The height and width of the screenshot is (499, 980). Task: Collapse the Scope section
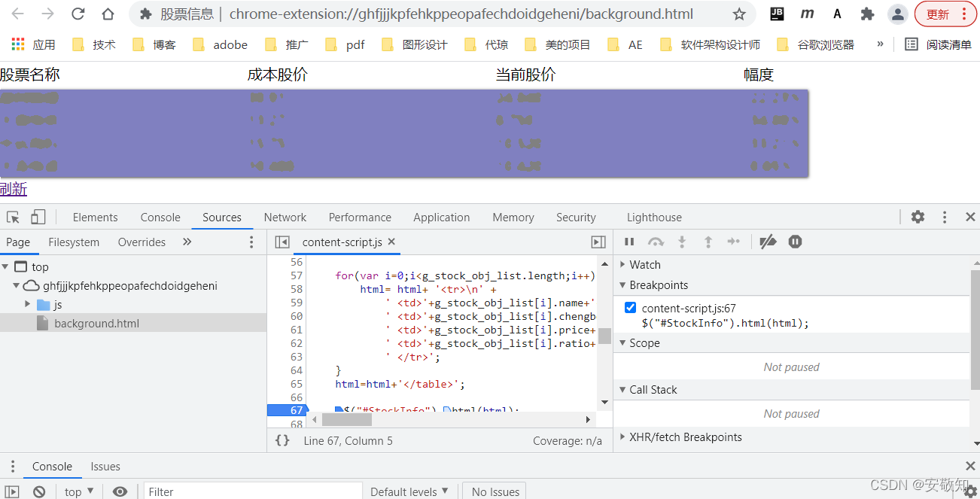pyautogui.click(x=622, y=342)
